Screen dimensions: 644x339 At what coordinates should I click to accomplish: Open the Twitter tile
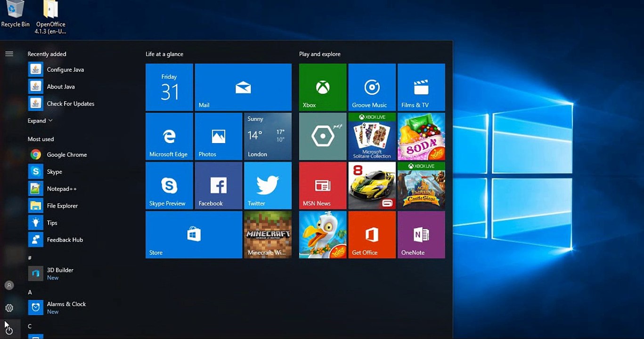268,186
